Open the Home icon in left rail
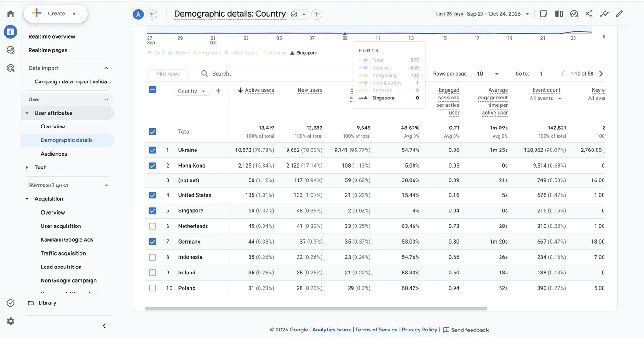644x337 pixels. (x=11, y=14)
